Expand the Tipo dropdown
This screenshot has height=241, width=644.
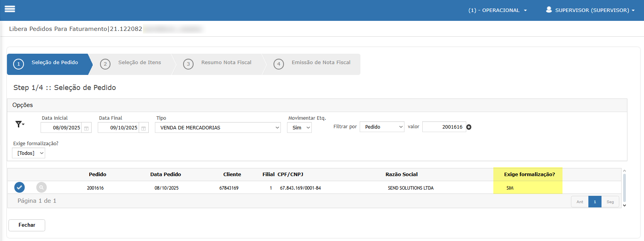218,127
